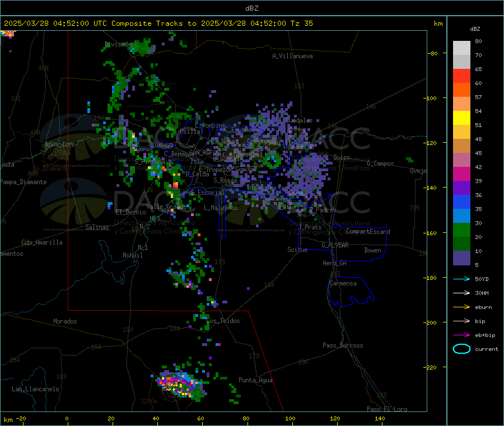Click the dark green swatch between 20 and 10
This screenshot has height=426, width=504.
coord(461,244)
